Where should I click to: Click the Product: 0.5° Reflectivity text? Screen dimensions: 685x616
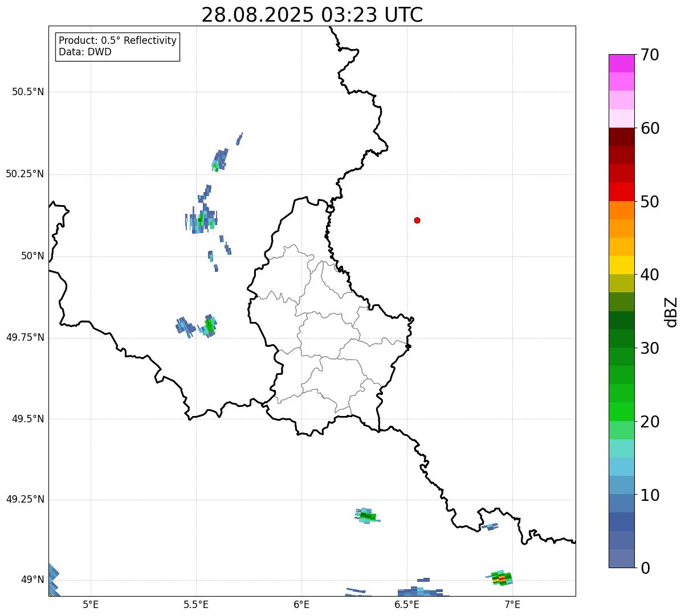coord(117,40)
